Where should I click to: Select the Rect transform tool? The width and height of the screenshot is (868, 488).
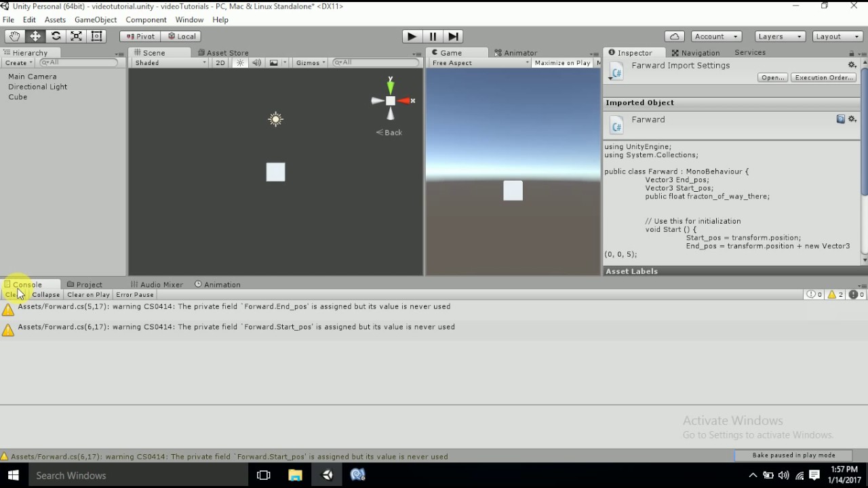point(97,37)
